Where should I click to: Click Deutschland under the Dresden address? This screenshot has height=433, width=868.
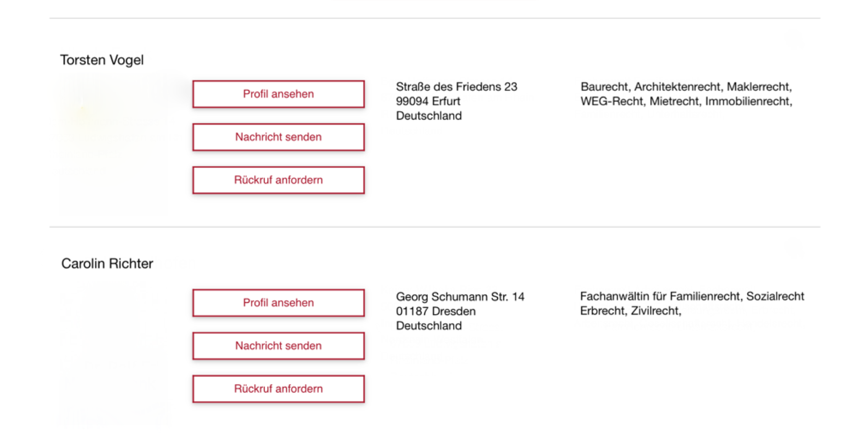point(429,326)
